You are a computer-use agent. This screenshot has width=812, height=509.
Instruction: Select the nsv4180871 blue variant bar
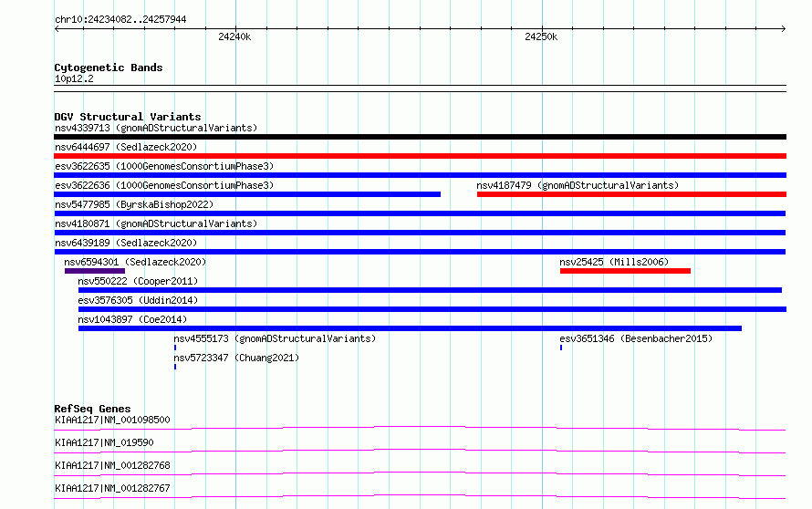click(420, 233)
